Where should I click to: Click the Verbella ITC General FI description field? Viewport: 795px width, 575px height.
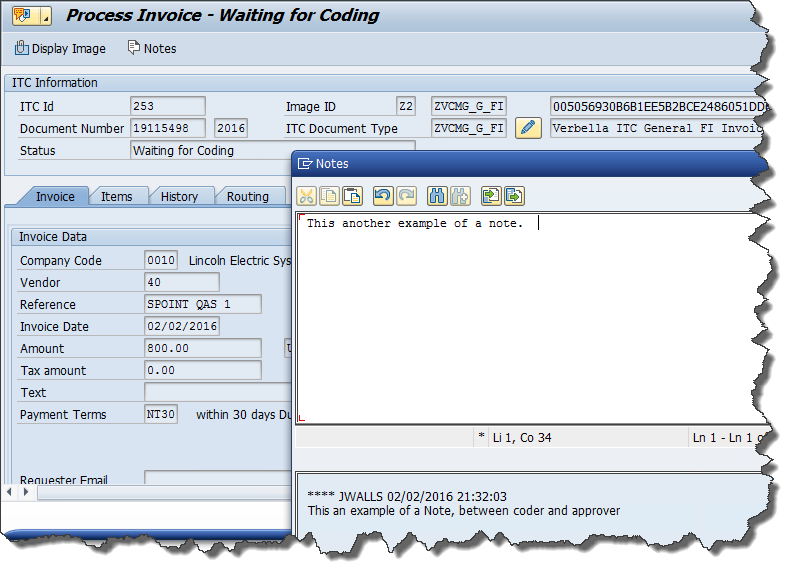coord(657,128)
